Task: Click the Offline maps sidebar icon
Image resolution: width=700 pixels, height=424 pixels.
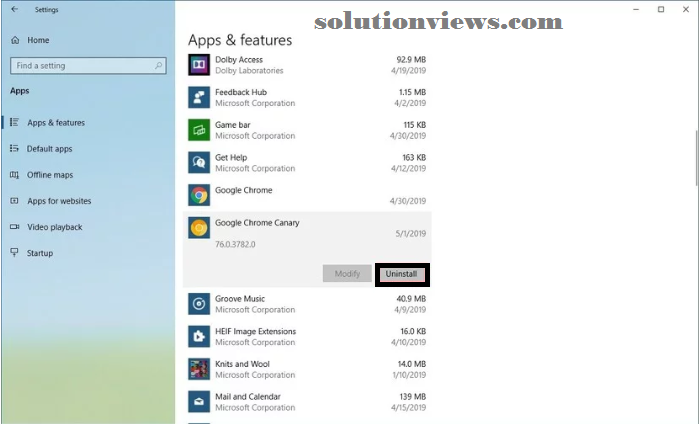Action: (14, 175)
